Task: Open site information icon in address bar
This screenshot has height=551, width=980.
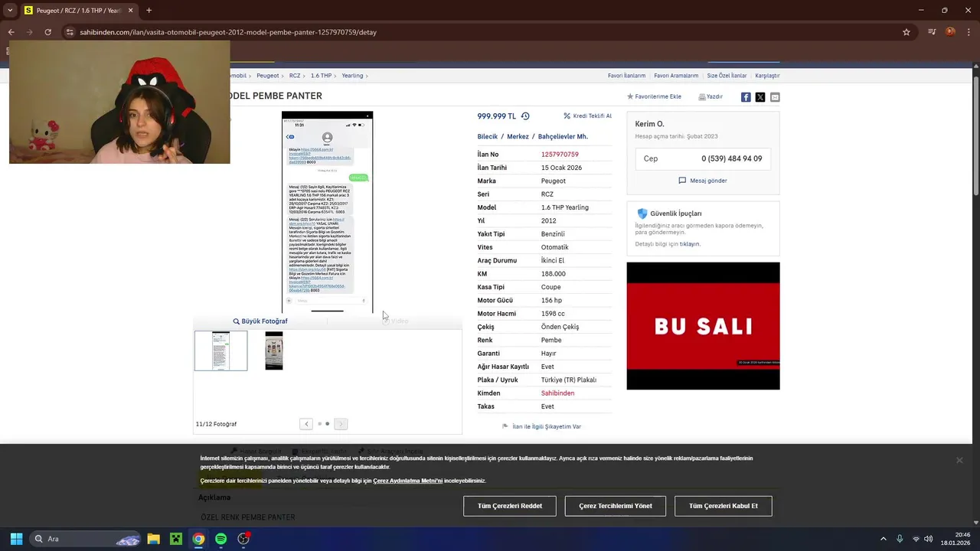Action: click(x=70, y=32)
